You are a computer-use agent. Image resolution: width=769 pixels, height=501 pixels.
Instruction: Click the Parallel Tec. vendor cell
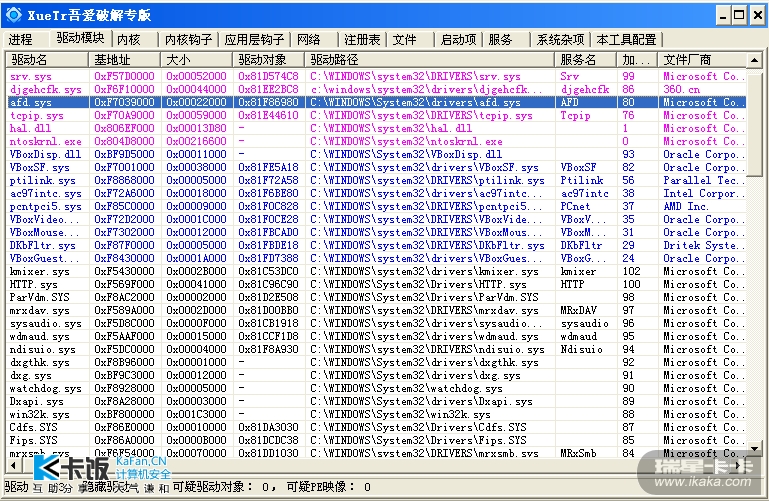704,180
